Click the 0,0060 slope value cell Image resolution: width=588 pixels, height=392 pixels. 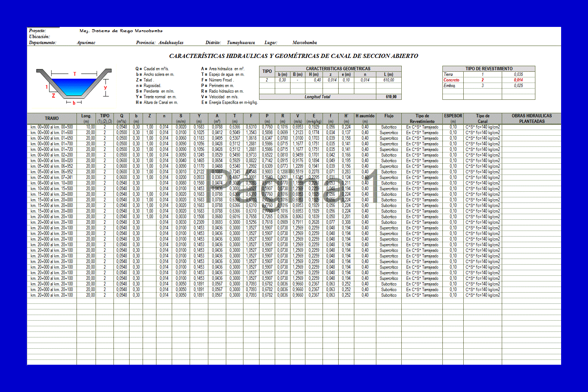coord(181,138)
